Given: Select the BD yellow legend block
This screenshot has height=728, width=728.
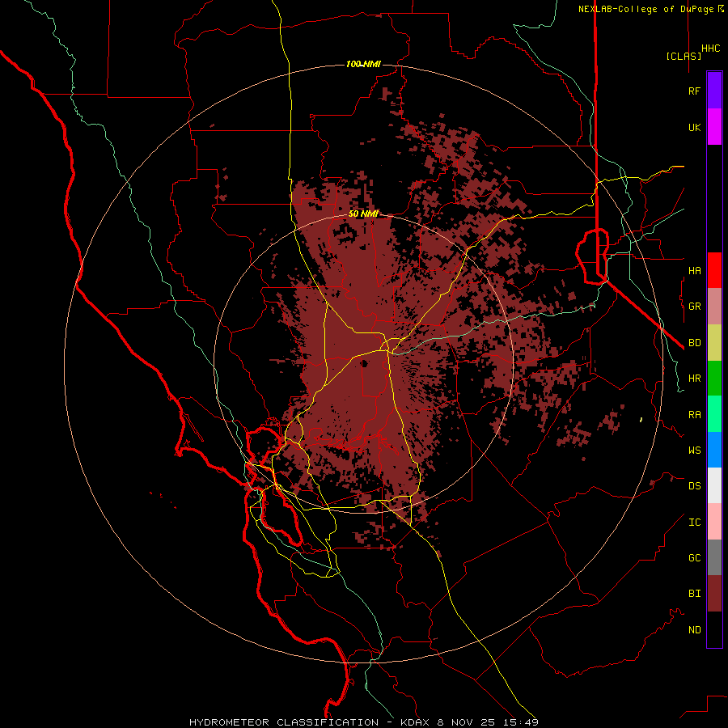Looking at the screenshot, I should tap(714, 343).
